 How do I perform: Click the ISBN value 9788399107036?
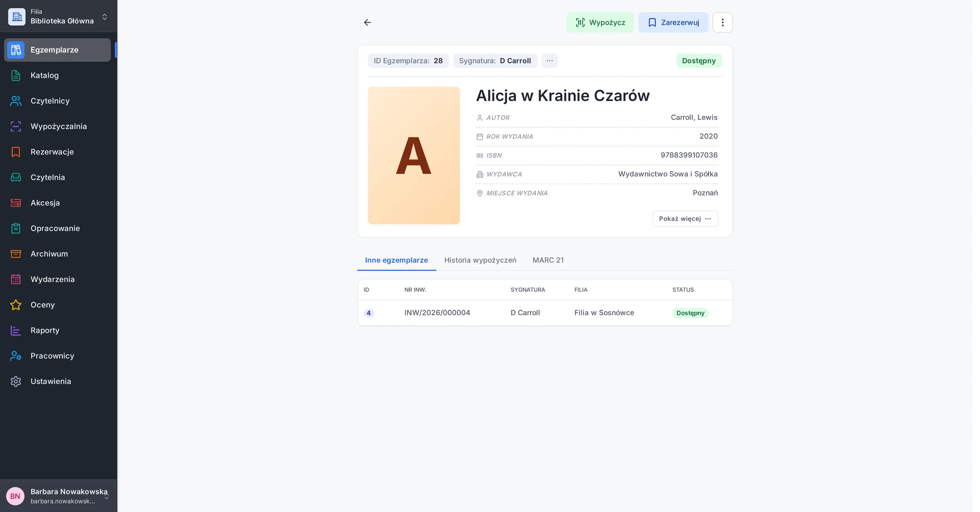coord(689,155)
